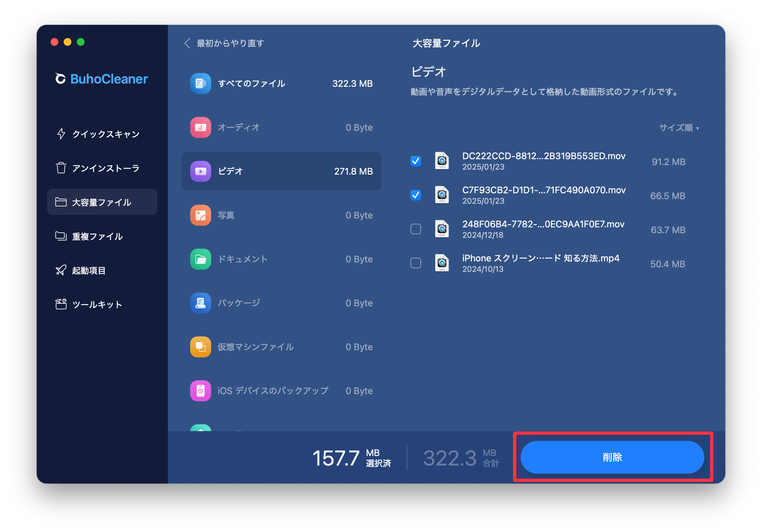The width and height of the screenshot is (762, 532).
Task: Open ツールキット in the sidebar
Action: tap(102, 304)
